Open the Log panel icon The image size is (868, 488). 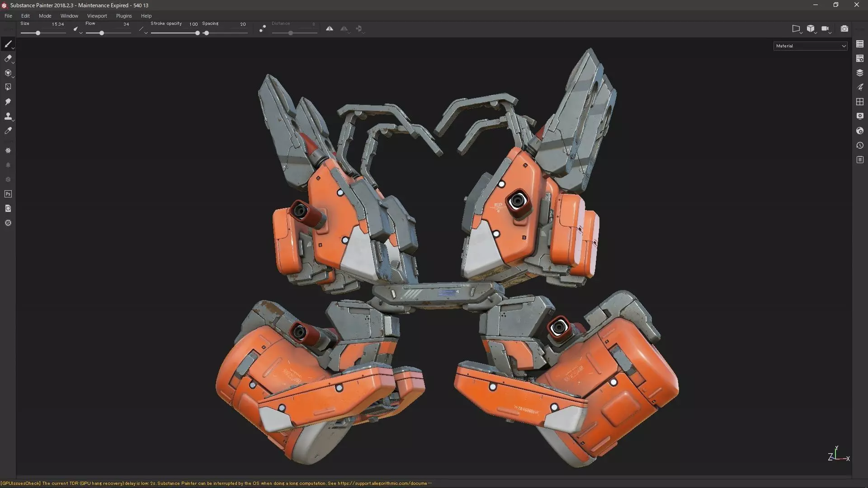(x=860, y=160)
